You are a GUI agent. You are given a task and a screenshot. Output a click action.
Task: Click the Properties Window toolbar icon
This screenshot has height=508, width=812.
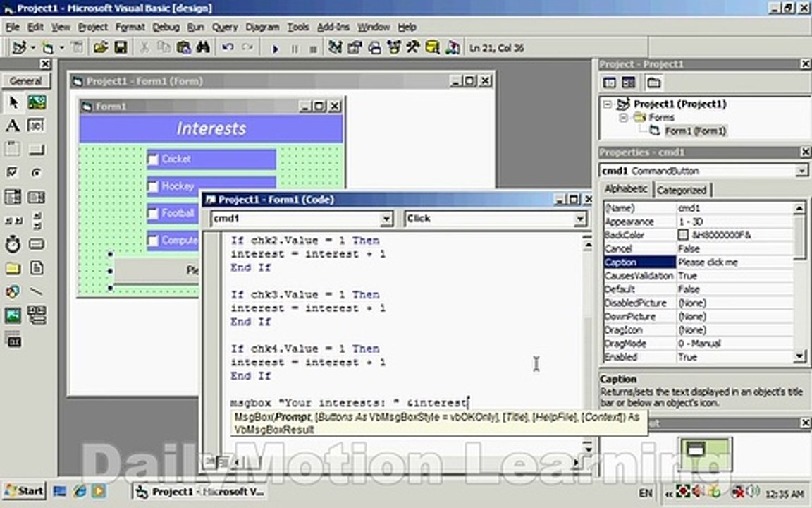pyautogui.click(x=355, y=48)
